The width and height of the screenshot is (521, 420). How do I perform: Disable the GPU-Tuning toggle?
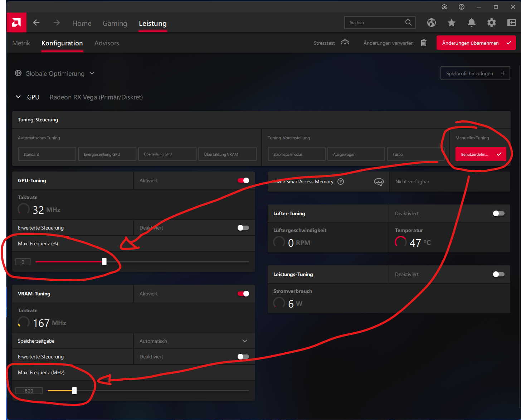click(x=243, y=180)
